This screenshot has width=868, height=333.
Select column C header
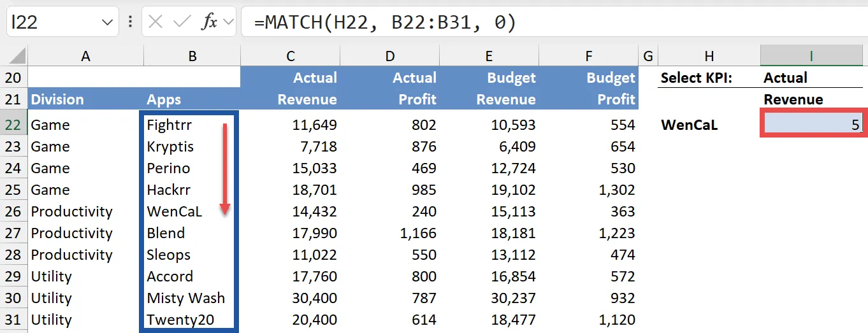pos(290,56)
